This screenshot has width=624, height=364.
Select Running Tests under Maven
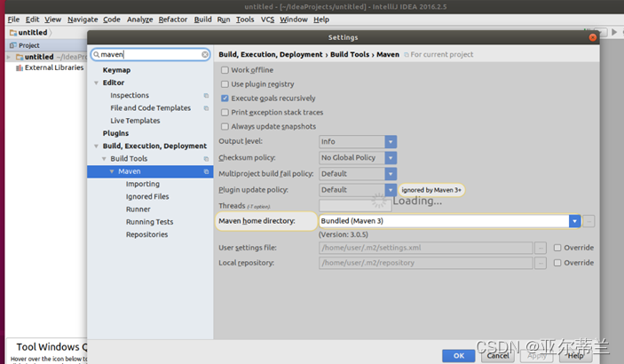click(x=150, y=222)
